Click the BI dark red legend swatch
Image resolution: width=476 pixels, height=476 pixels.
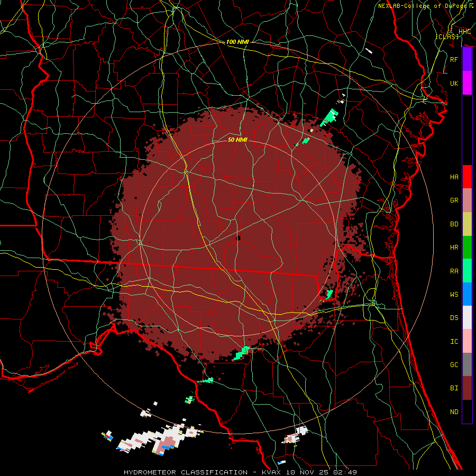click(x=467, y=388)
